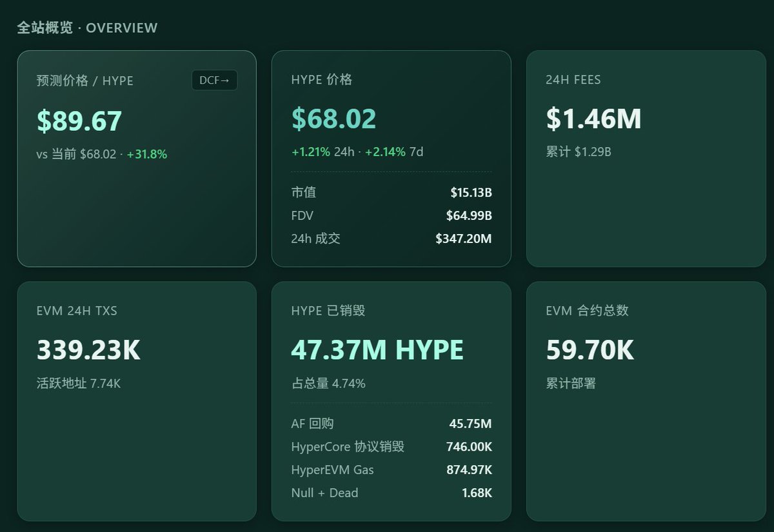Image resolution: width=774 pixels, height=532 pixels.
Task: Click the $1.46M fees value
Action: coord(593,119)
